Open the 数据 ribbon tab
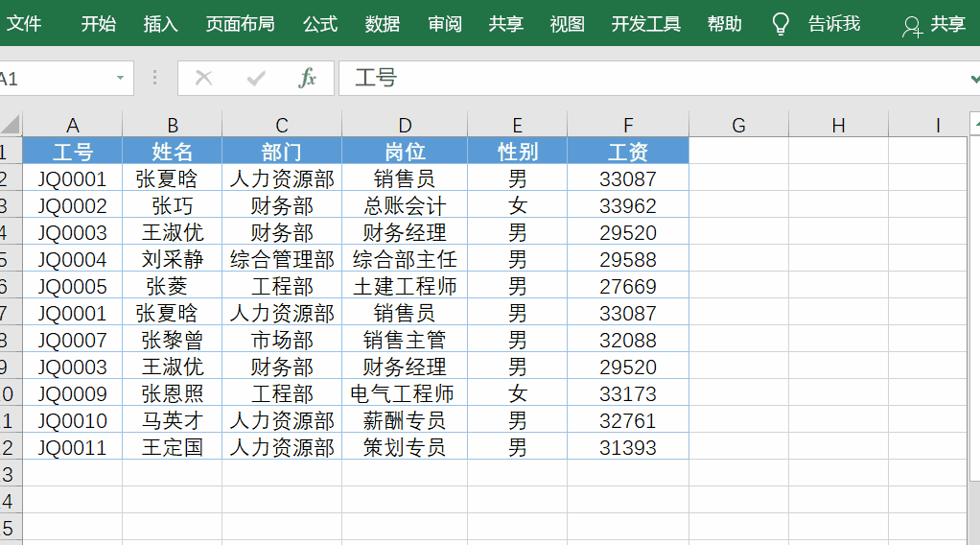Image resolution: width=980 pixels, height=545 pixels. tap(383, 24)
